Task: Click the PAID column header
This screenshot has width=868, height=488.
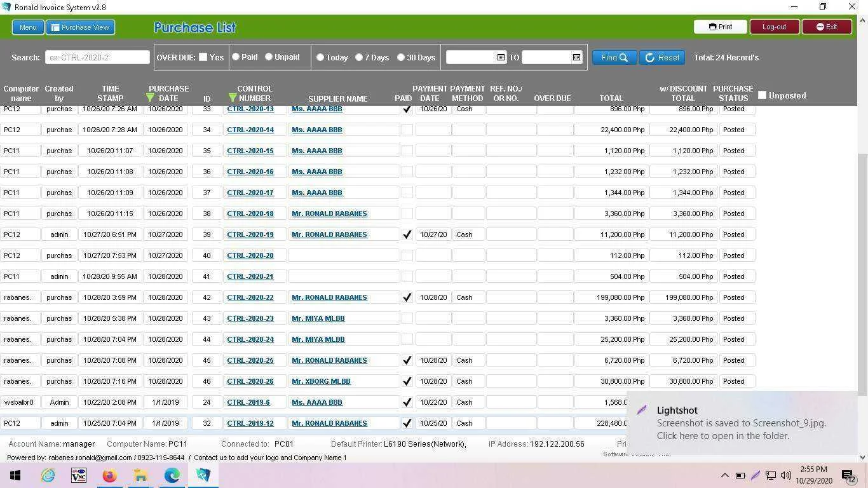Action: (x=403, y=98)
